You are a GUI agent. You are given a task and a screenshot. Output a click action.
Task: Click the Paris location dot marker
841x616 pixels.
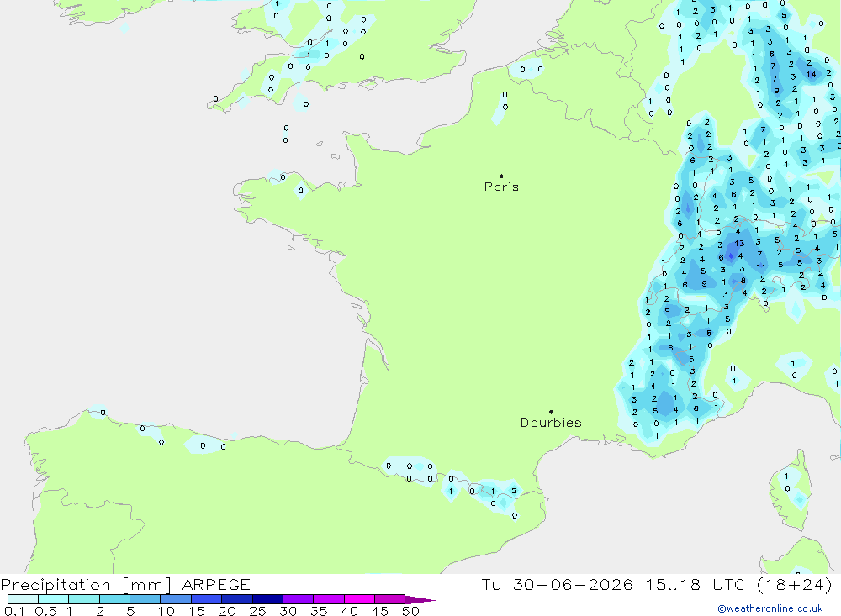501,176
